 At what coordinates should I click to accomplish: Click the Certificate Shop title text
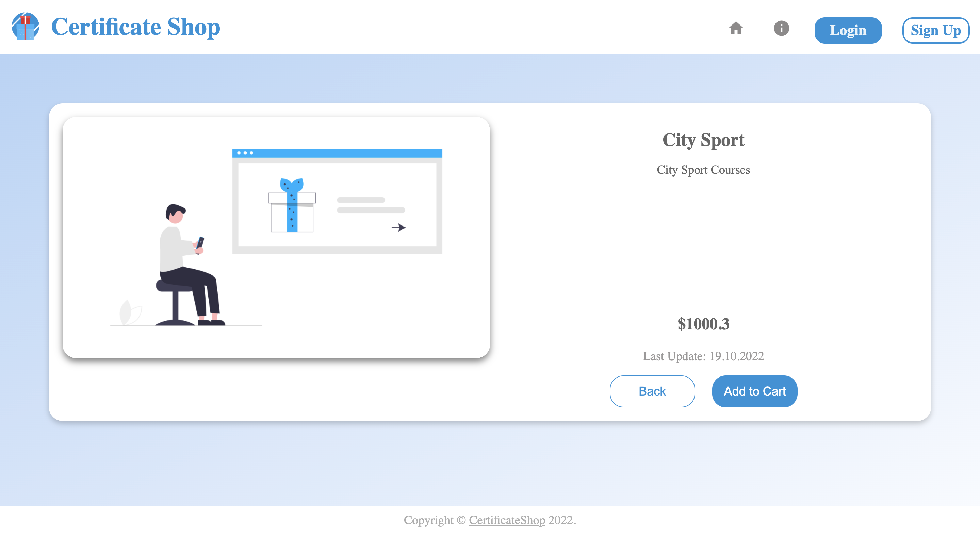click(135, 27)
